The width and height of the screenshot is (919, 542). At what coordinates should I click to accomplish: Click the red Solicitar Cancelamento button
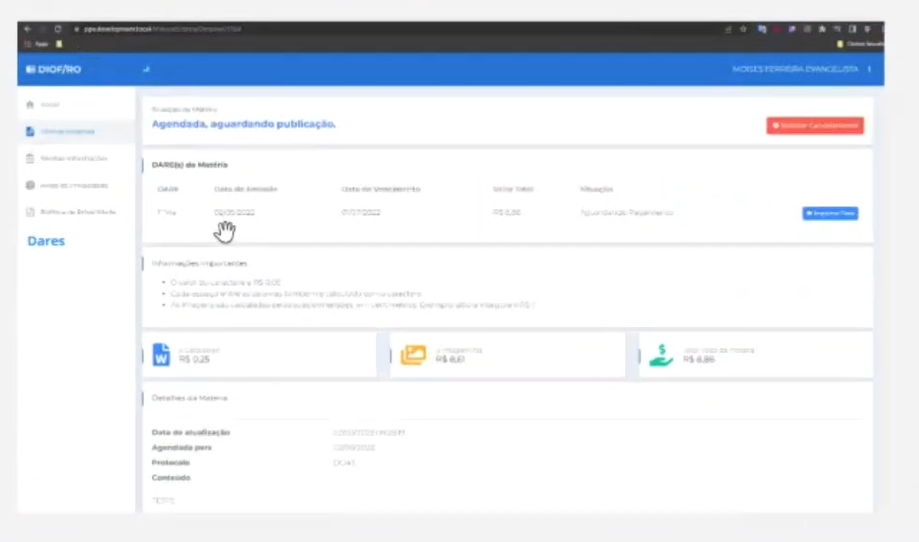point(815,125)
